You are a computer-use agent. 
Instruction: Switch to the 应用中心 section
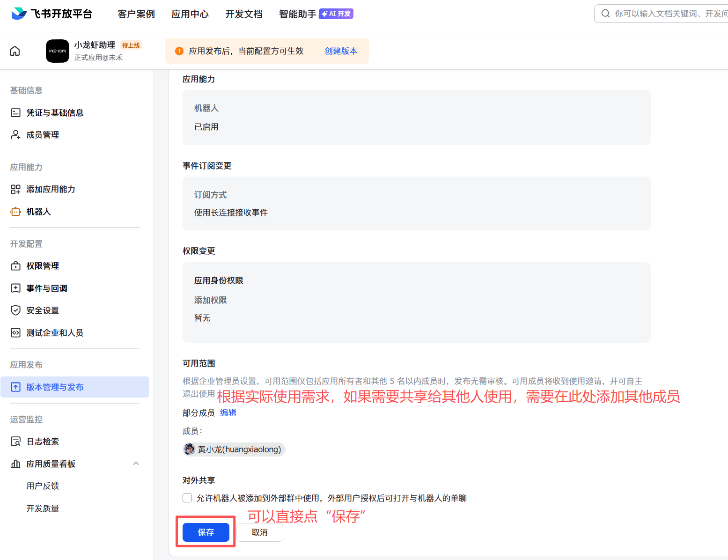[x=190, y=14]
